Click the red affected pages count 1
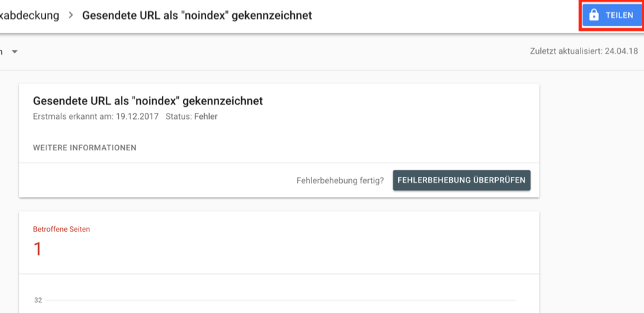The width and height of the screenshot is (644, 313). tap(38, 249)
